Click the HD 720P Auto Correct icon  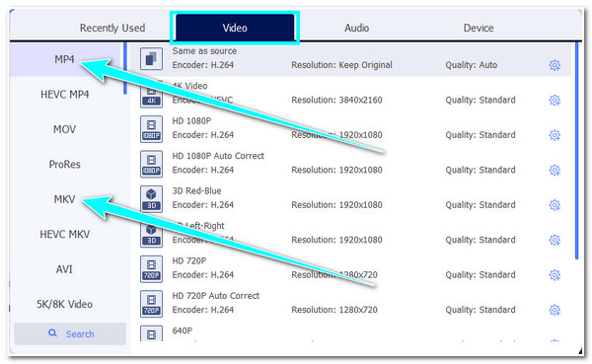click(x=151, y=304)
